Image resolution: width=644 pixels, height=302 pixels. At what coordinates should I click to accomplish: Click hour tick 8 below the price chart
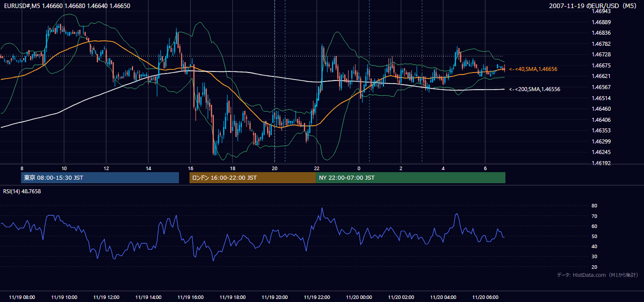pos(22,168)
